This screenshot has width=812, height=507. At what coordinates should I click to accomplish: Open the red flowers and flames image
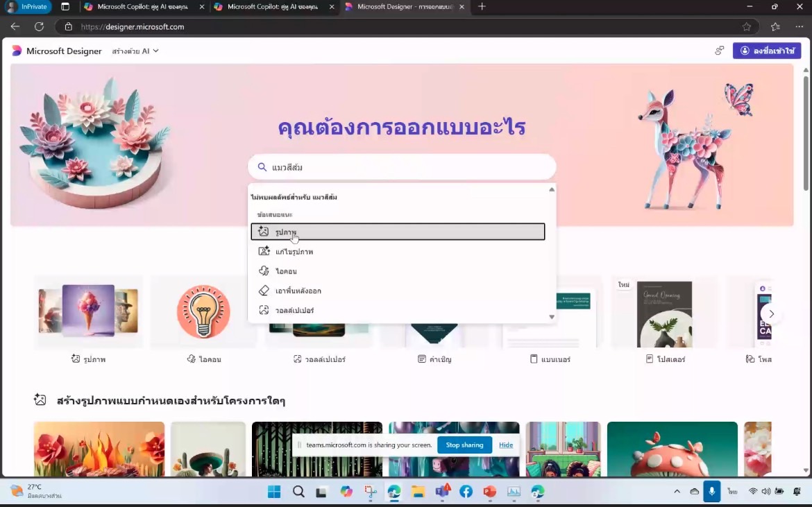(99, 449)
